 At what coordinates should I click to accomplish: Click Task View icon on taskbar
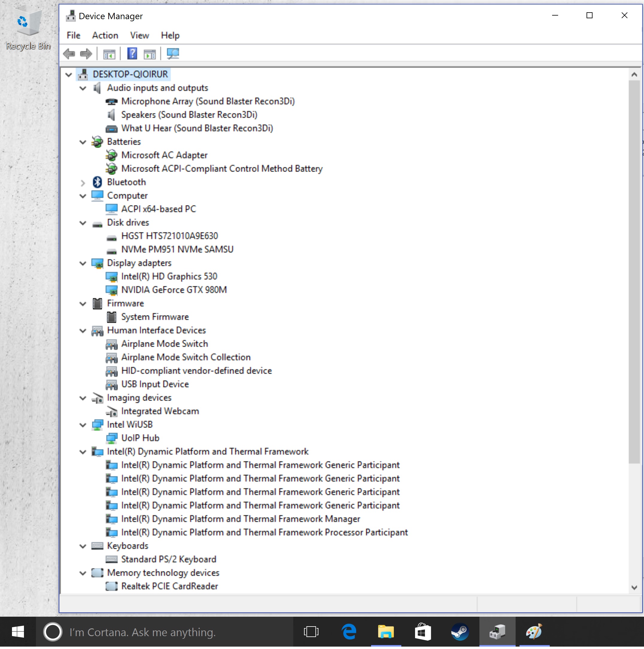tap(311, 632)
